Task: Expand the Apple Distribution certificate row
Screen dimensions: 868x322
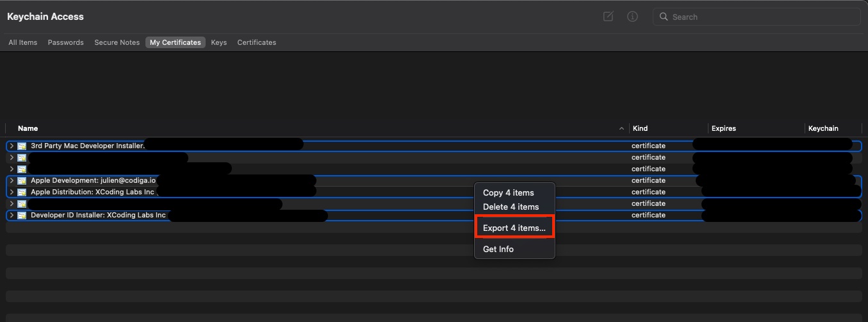Action: [x=12, y=192]
